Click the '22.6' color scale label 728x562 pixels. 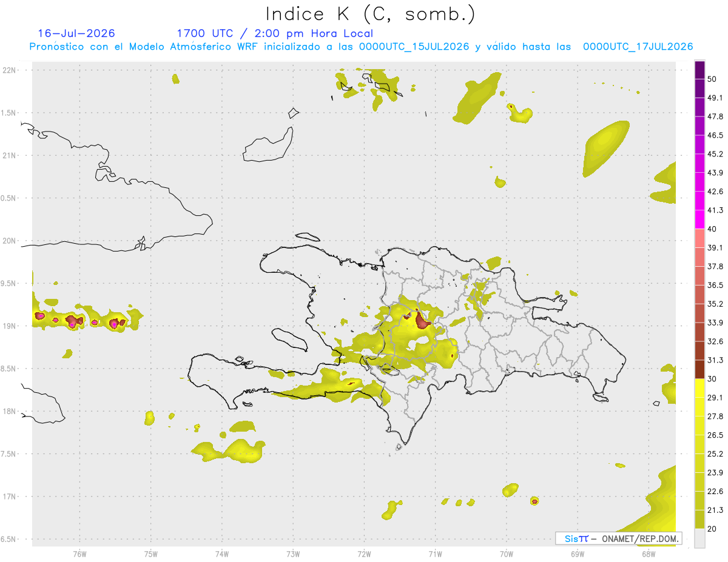point(715,492)
